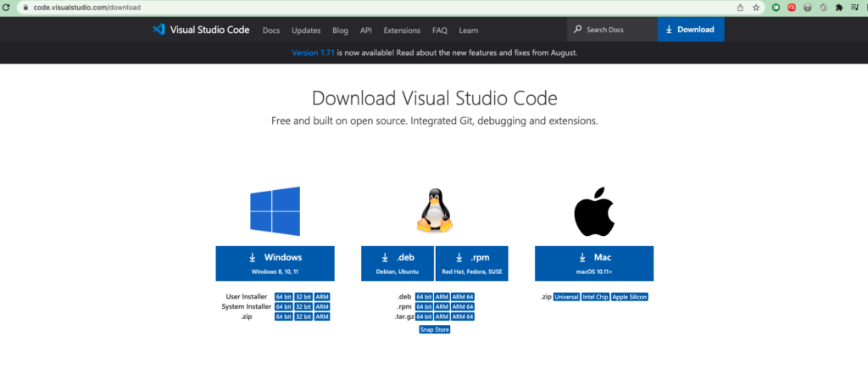
Task: Open the red square browser extension
Action: (x=793, y=8)
